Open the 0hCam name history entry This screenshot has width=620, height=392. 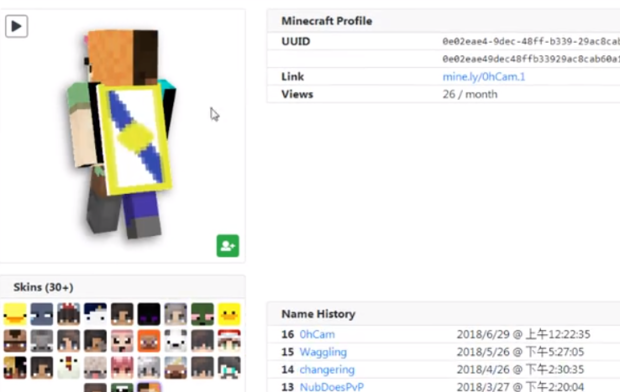tap(317, 334)
